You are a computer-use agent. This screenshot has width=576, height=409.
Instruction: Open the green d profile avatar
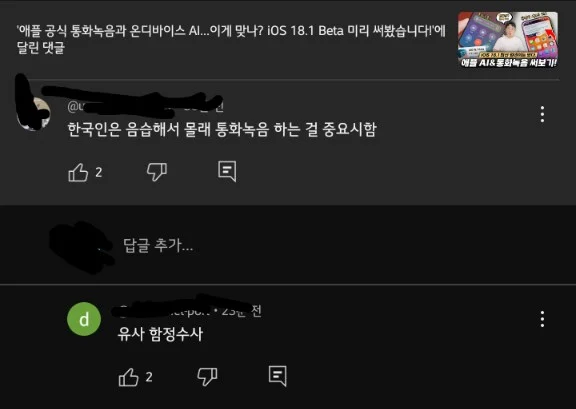pyautogui.click(x=84, y=319)
